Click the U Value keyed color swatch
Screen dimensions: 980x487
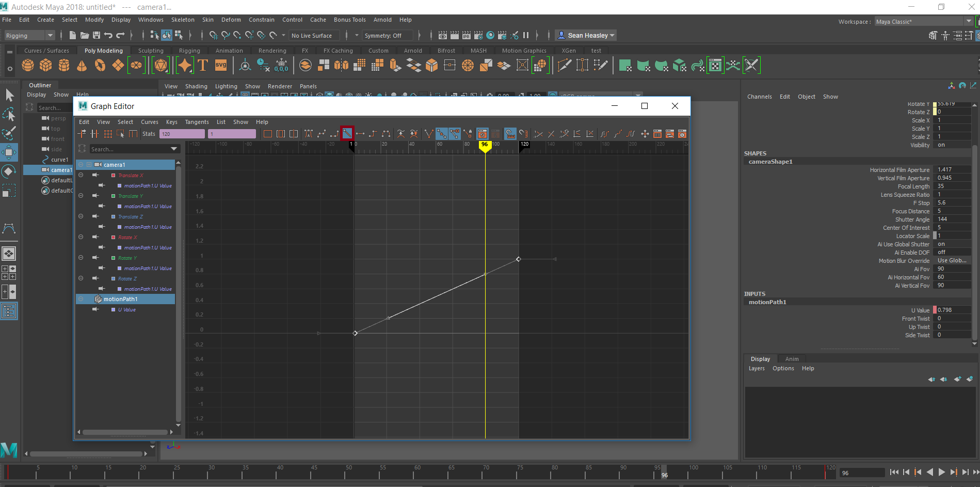click(935, 310)
